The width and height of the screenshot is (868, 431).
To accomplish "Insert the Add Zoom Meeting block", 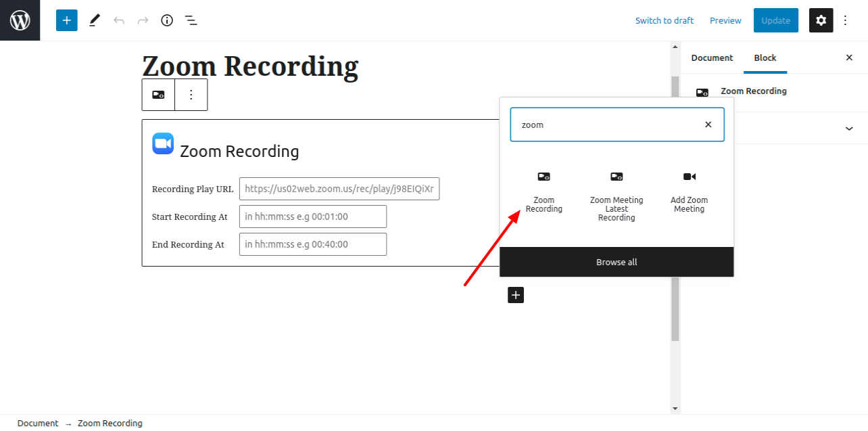I will point(689,192).
